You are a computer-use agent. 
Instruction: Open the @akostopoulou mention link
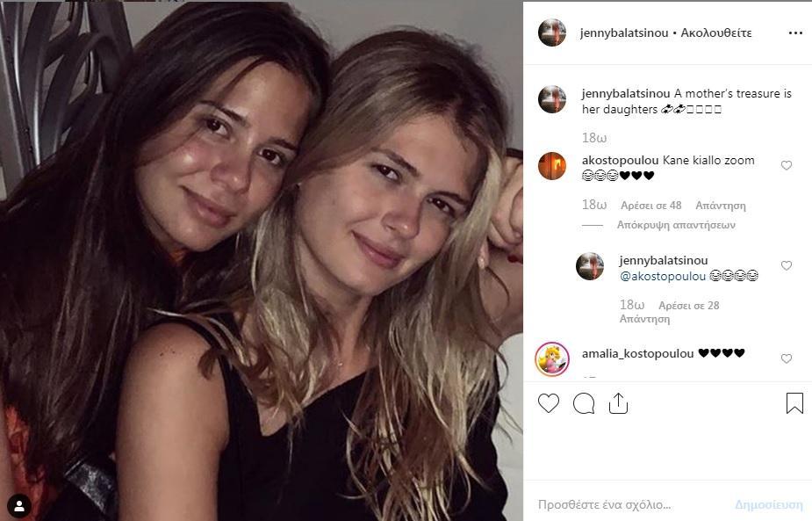click(663, 276)
